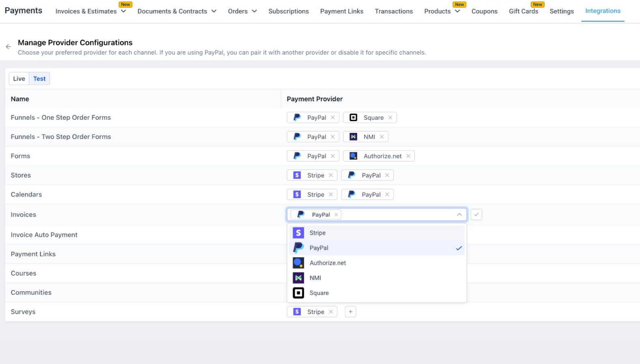Viewport: 640px width, 364px height.
Task: Select Square option from dropdown
Action: 377,293
